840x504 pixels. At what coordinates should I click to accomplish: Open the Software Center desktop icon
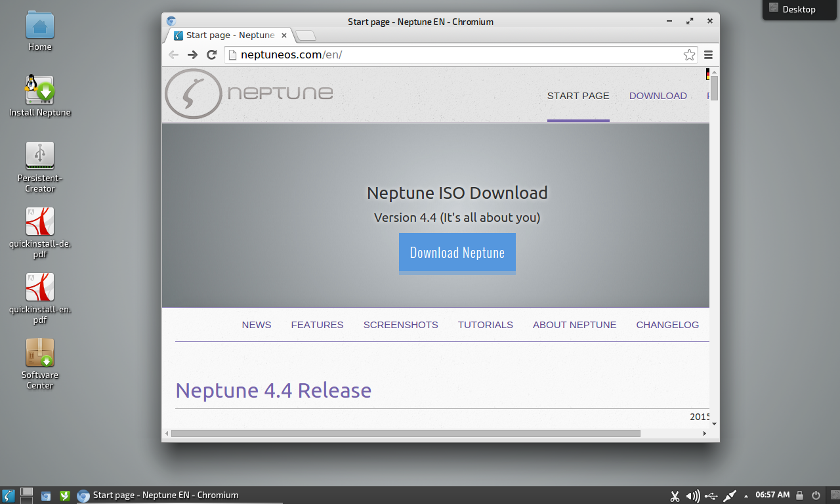[40, 364]
